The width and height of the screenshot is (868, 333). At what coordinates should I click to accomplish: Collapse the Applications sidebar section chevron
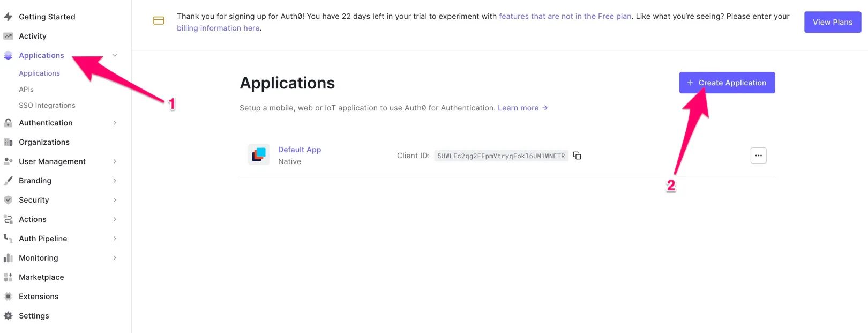115,55
